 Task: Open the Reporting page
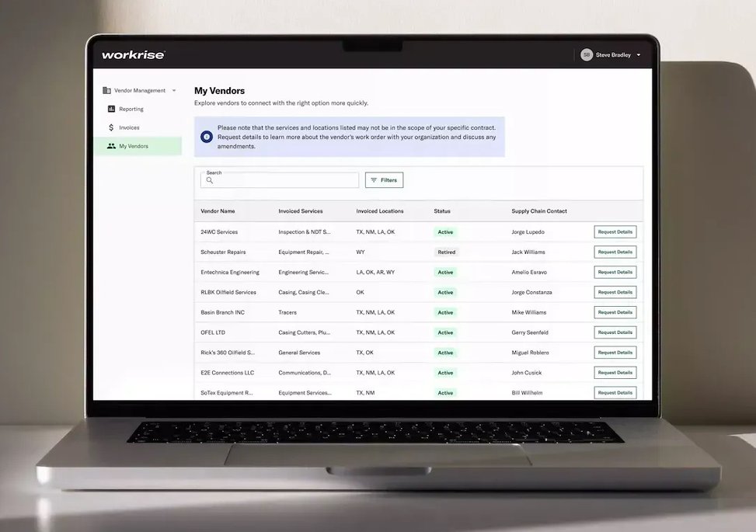click(131, 109)
